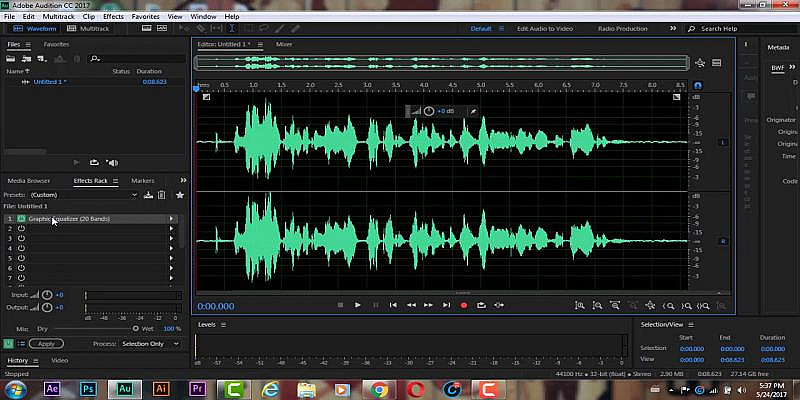800x400 pixels.
Task: Open the Effects menu in menu bar
Action: tap(114, 17)
